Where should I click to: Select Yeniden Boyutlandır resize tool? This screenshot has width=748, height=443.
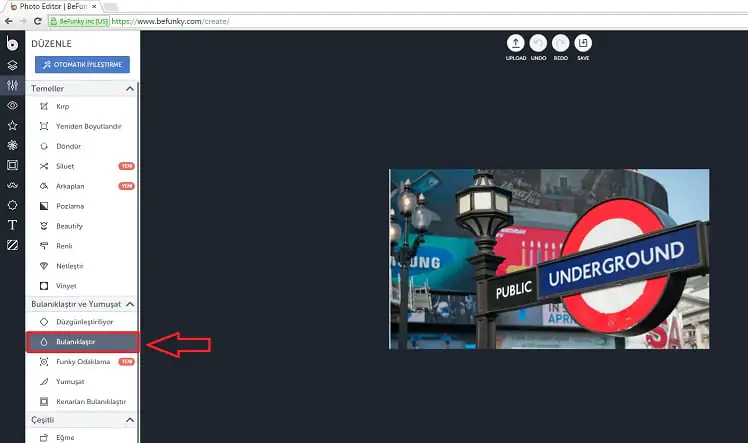coord(82,126)
